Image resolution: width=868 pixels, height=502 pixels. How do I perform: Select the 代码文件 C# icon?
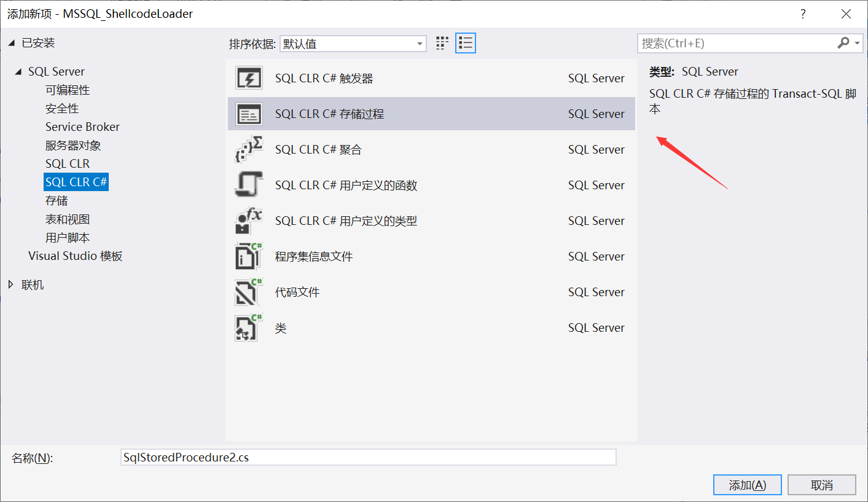coord(249,292)
